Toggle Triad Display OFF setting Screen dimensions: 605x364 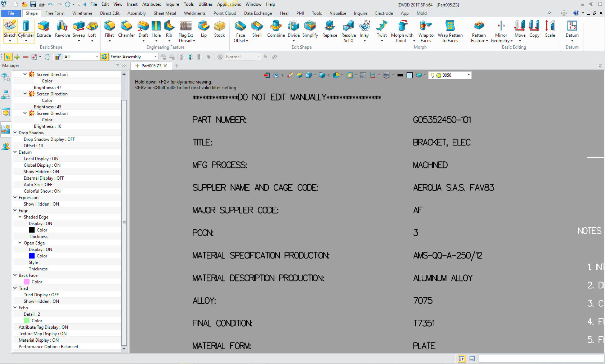[x=41, y=295]
